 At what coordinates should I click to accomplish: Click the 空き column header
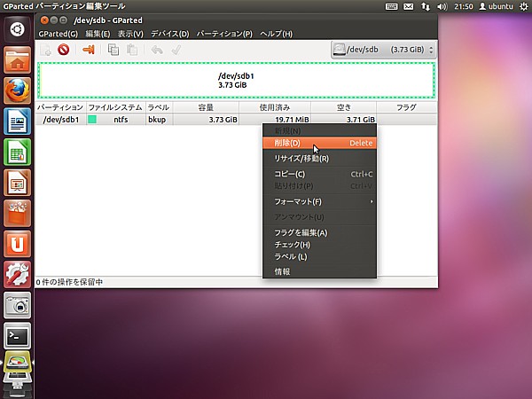pyautogui.click(x=343, y=107)
